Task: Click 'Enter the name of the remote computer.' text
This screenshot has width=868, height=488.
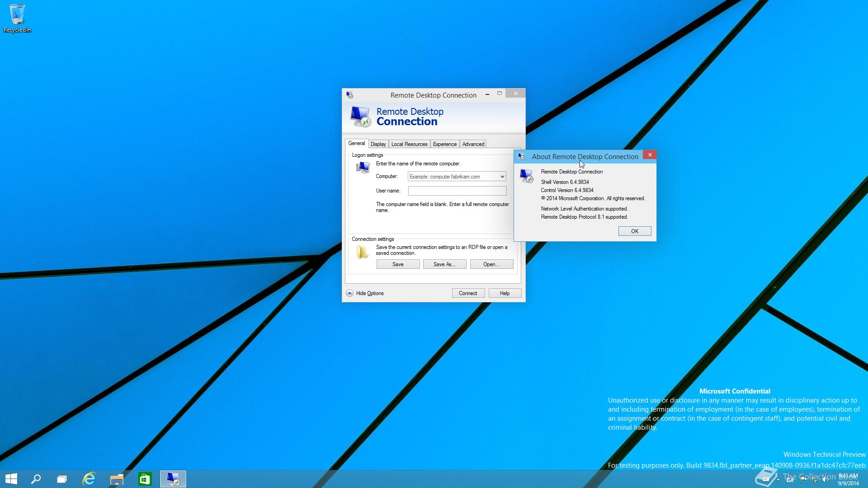Action: pyautogui.click(x=418, y=164)
